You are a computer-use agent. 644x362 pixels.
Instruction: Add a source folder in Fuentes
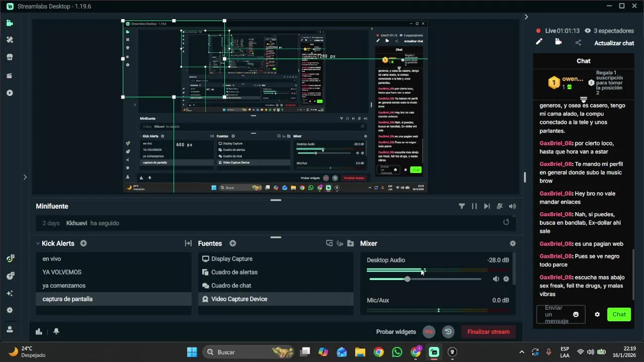pos(351,243)
